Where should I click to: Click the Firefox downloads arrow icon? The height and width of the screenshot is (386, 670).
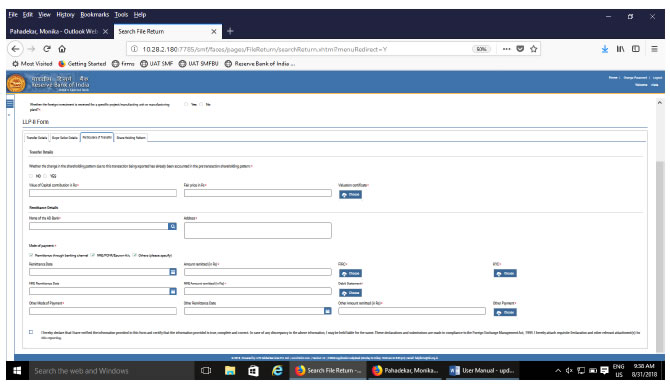pyautogui.click(x=605, y=49)
